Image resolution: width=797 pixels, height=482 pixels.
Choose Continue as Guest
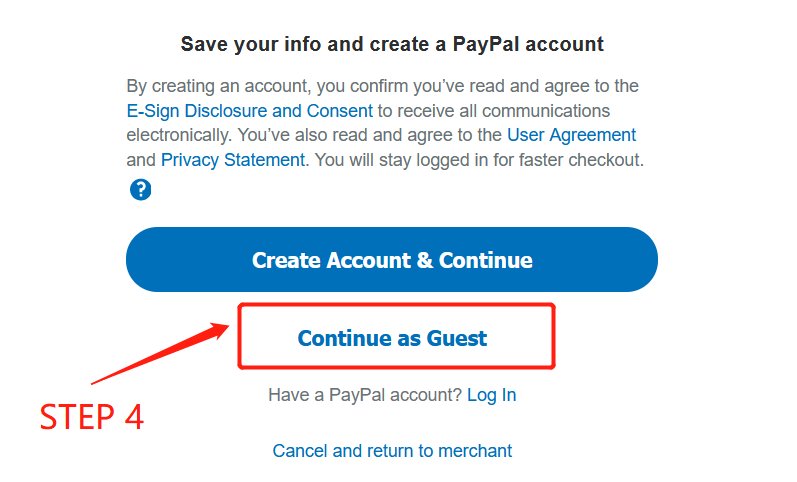click(392, 338)
